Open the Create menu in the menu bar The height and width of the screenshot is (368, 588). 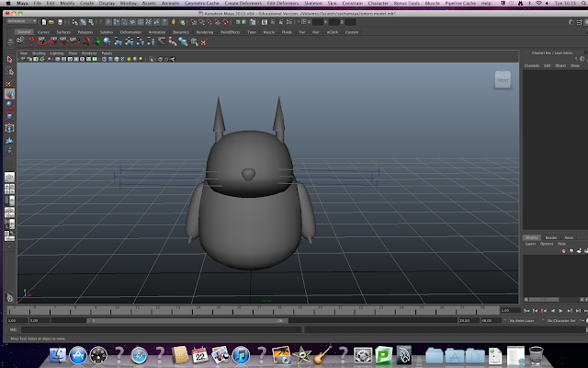pos(86,3)
